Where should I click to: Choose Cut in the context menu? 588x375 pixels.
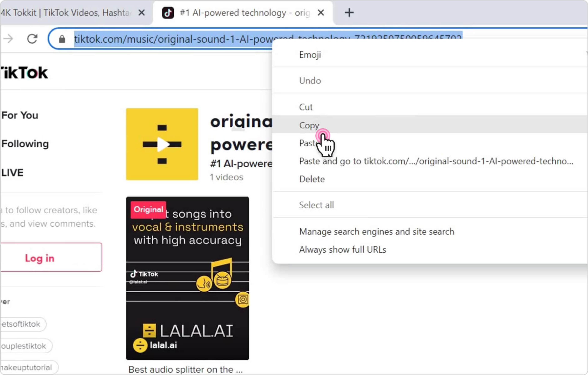[x=306, y=107]
